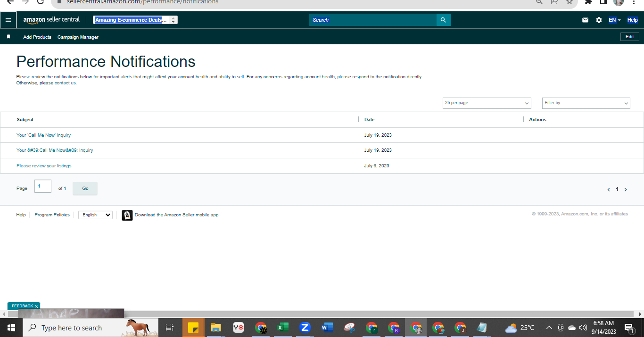
Task: Open Task View on the taskbar
Action: point(170,328)
